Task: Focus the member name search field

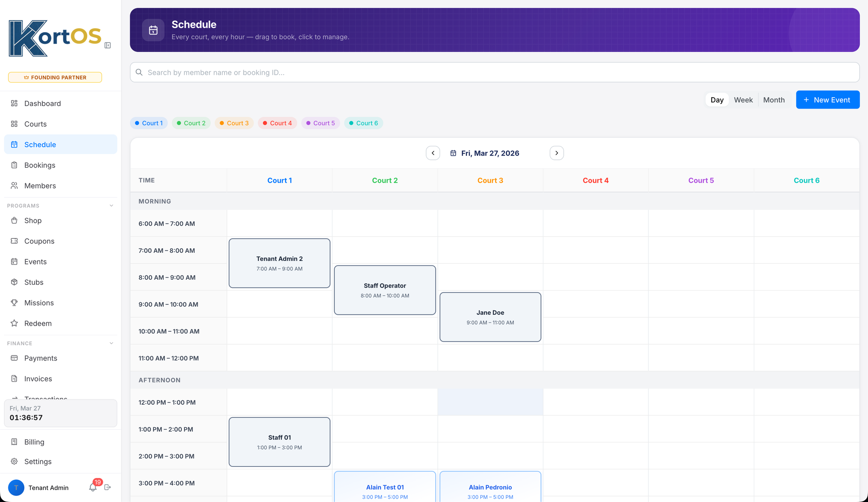Action: 495,72
